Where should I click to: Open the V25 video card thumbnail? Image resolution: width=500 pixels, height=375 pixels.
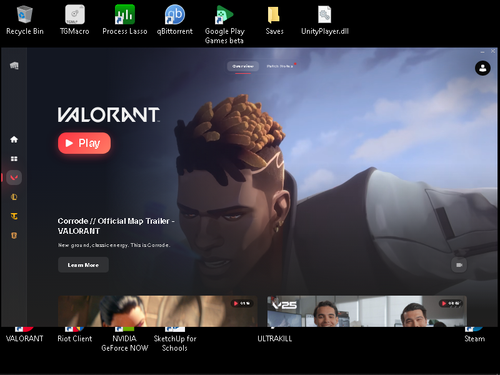tap(367, 311)
